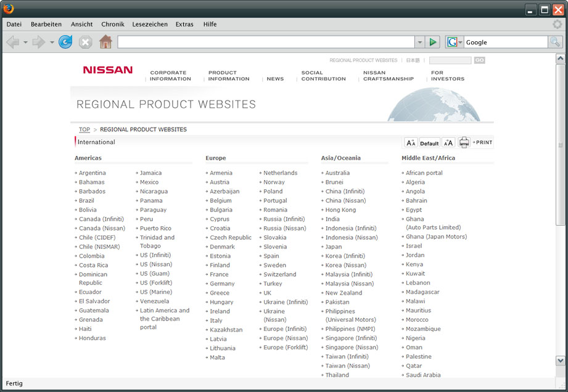This screenshot has width=568, height=392.
Task: Open the News navigation tab
Action: (275, 78)
